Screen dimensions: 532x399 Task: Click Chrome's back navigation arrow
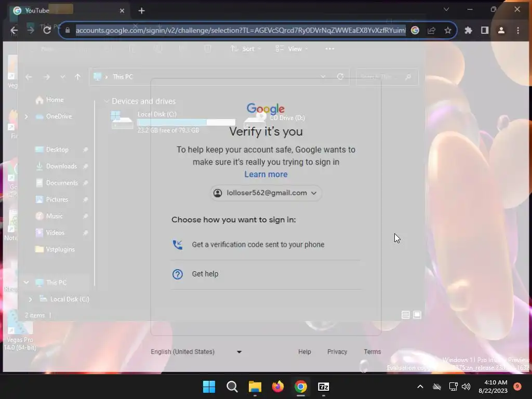(x=14, y=31)
